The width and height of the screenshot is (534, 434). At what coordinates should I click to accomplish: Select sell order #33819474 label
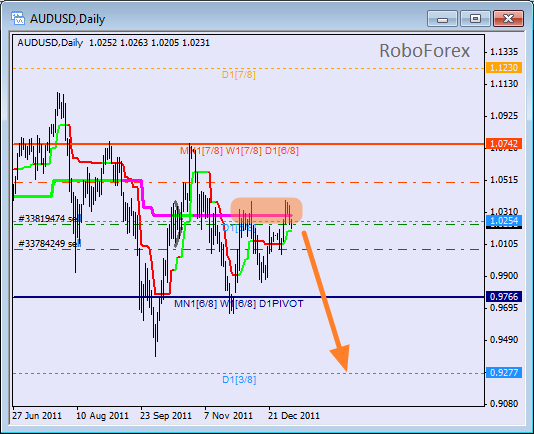pyautogui.click(x=50, y=218)
